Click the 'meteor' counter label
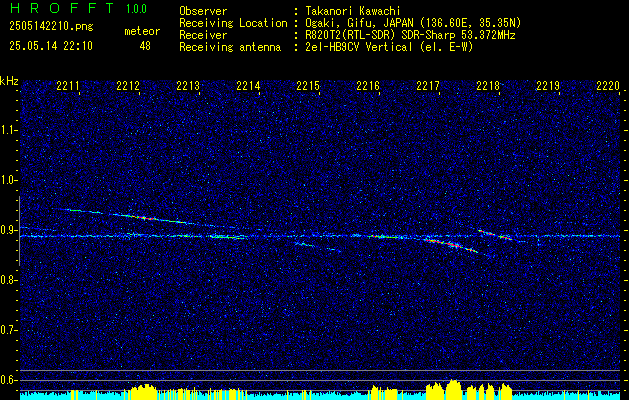Viewport: 629px width, 400px height. [142, 31]
